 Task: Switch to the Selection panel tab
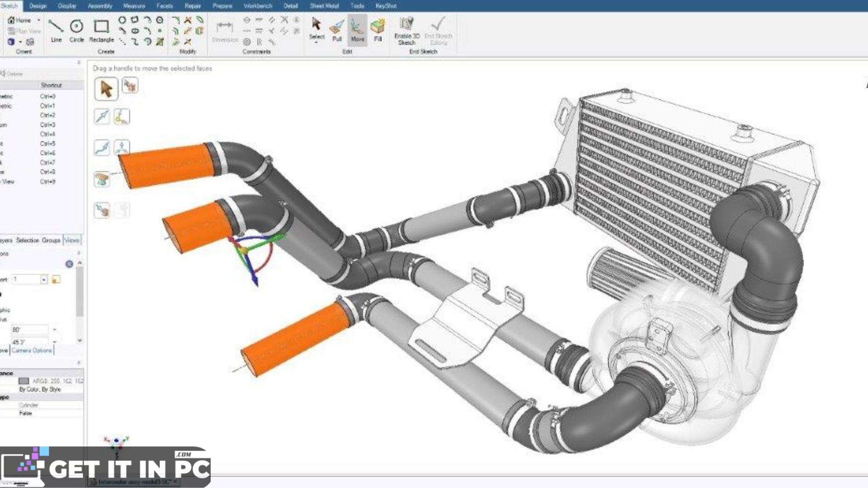pyautogui.click(x=28, y=240)
